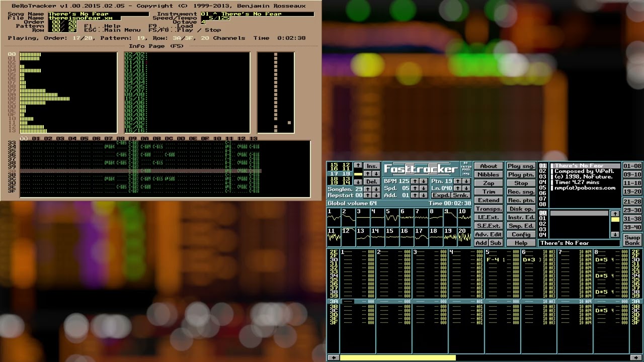
Task: Decrement order pattern with down arrow beside Ins.
Action: (376, 173)
